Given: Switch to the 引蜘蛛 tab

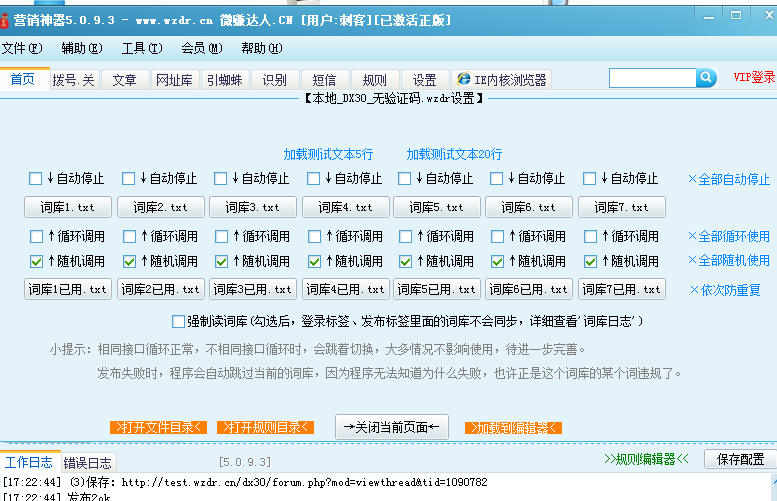Looking at the screenshot, I should 224,80.
